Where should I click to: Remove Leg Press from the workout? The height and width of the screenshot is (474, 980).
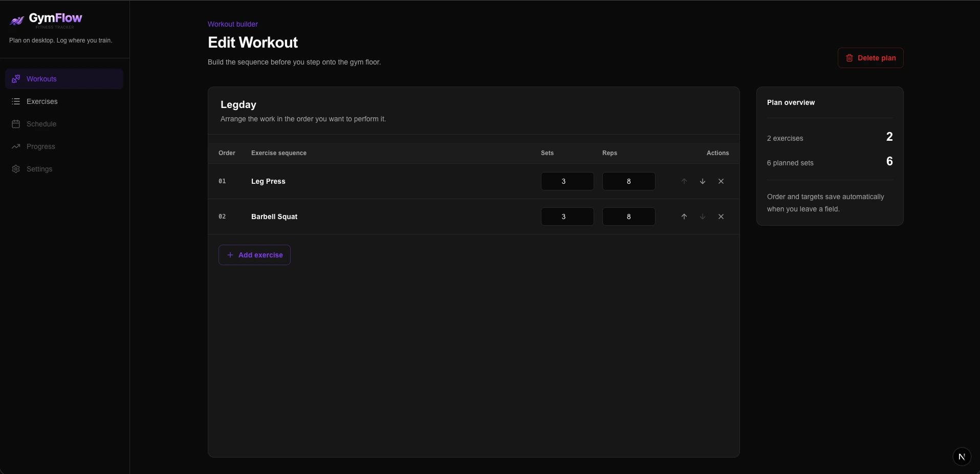[721, 181]
